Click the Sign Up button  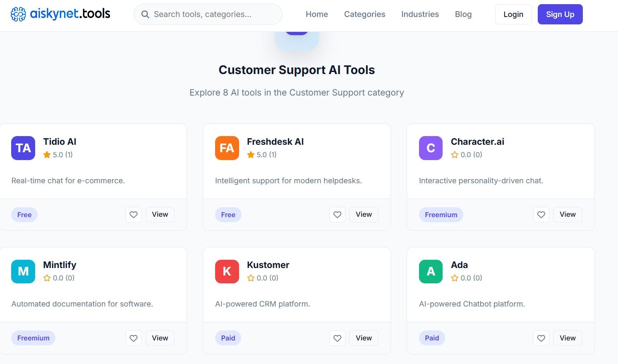560,14
